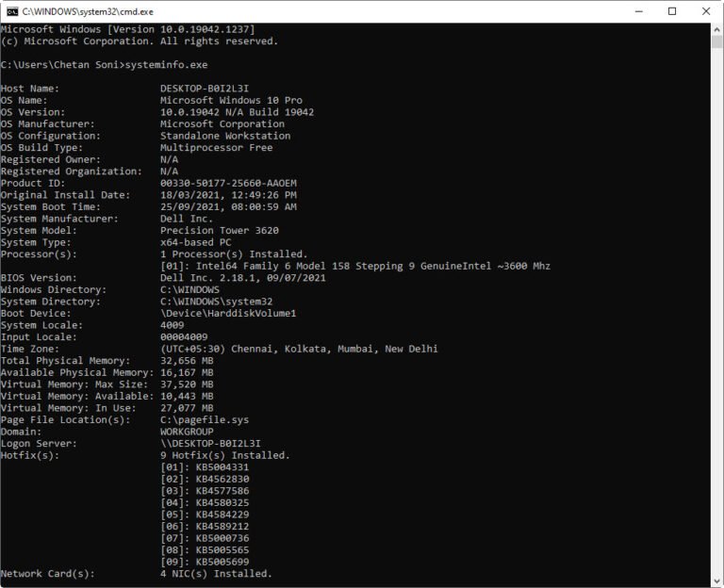Click the typed command systeminfo.exe
Viewport: 724px width, 588px height.
(x=166, y=65)
